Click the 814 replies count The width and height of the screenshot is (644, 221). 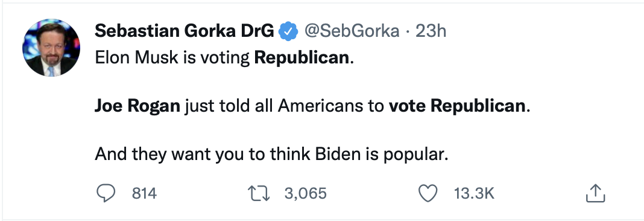pos(144,193)
